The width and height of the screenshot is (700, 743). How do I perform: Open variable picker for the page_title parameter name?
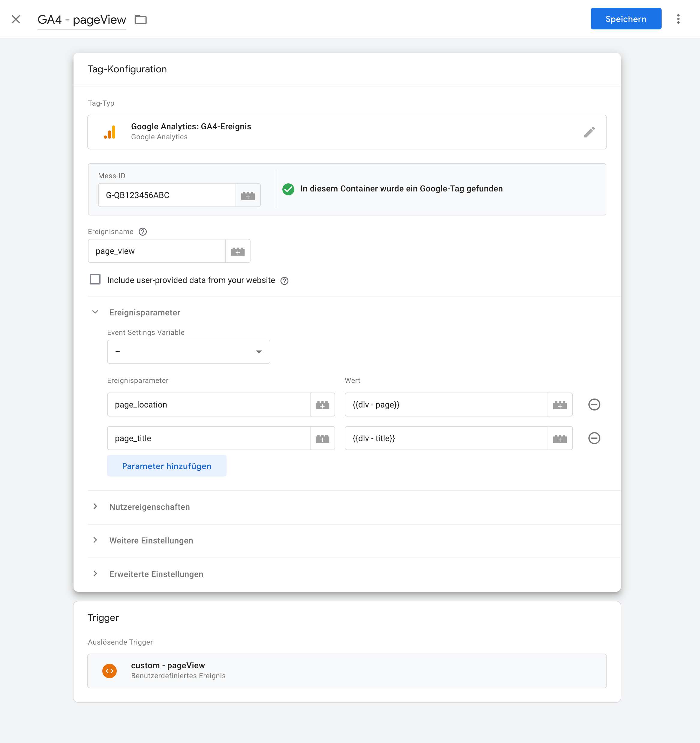[x=322, y=438]
